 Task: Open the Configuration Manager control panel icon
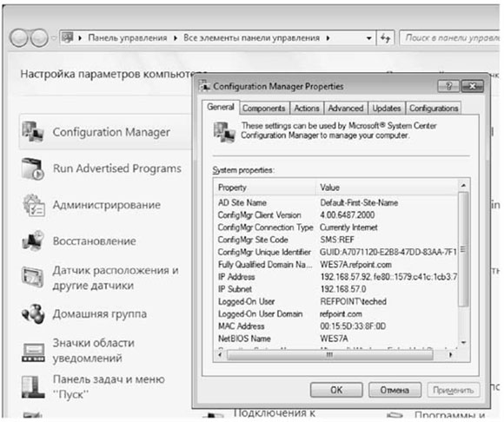click(33, 132)
